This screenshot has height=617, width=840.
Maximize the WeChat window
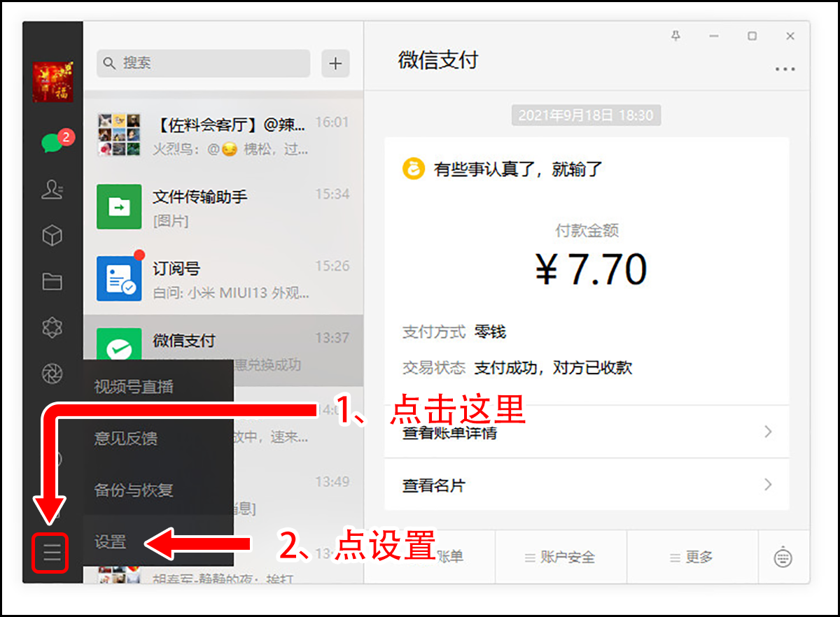pyautogui.click(x=752, y=36)
